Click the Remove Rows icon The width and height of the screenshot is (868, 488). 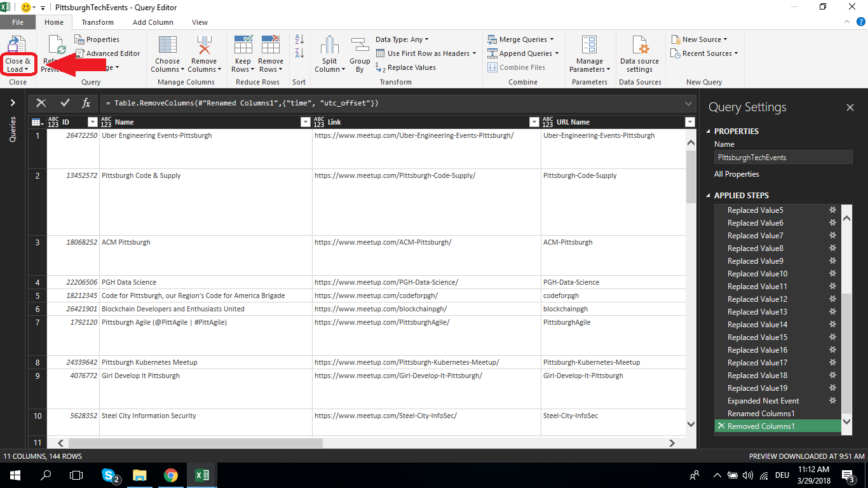pos(271,45)
